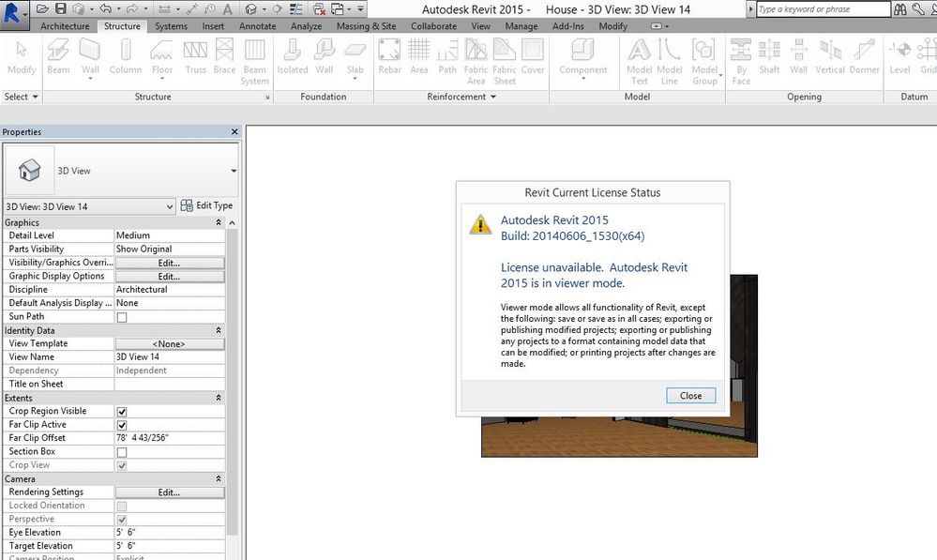937x560 pixels.
Task: Open the 3D View: 3D View 14 dropdown
Action: tap(89, 206)
